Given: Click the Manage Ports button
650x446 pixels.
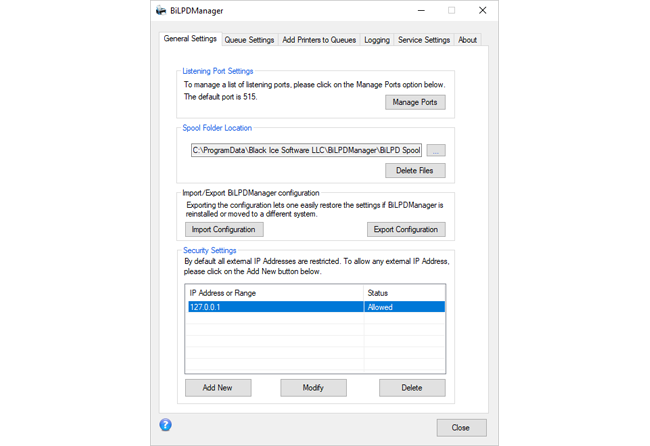Looking at the screenshot, I should (x=415, y=102).
